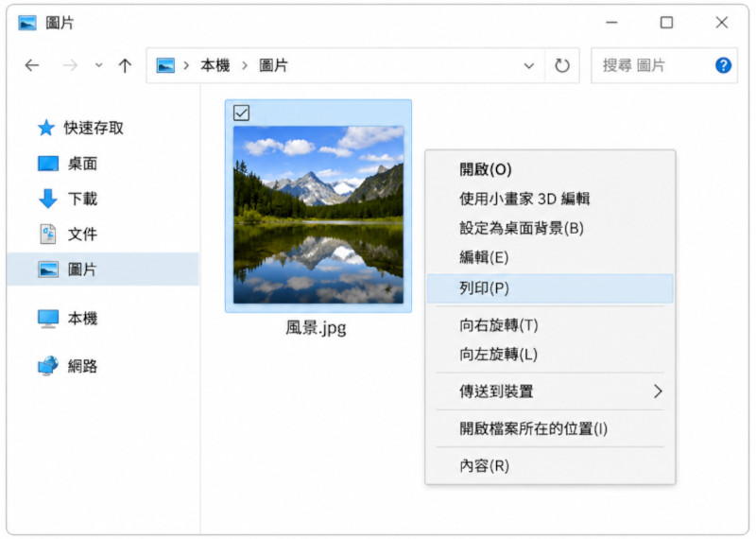Close the 圖片 window

click(722, 23)
